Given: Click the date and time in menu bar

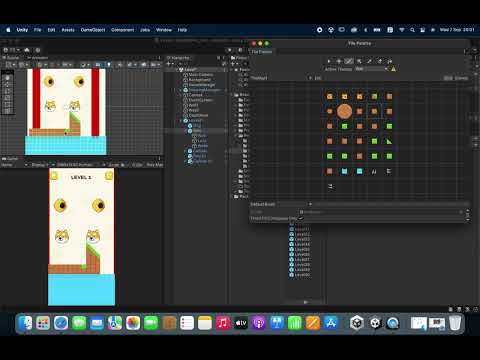Looking at the screenshot, I should point(457,30).
